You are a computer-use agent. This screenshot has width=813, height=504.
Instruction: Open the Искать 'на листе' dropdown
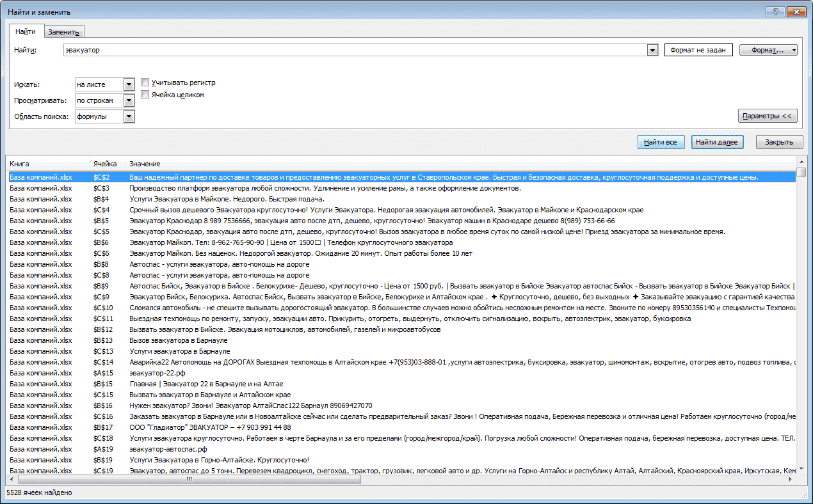pos(129,84)
